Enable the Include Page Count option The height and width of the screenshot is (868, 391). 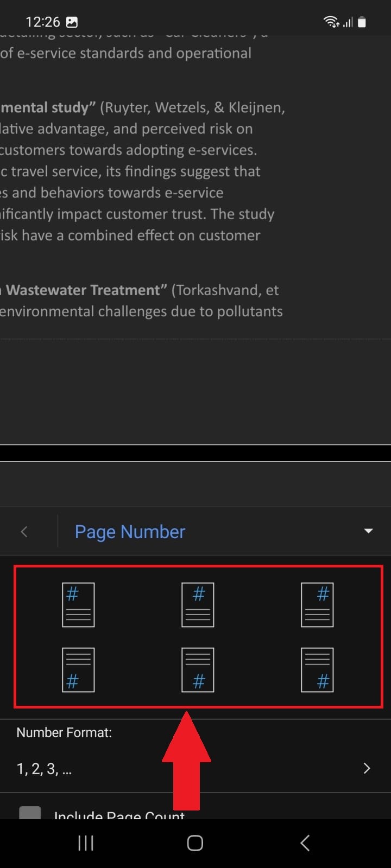30,814
